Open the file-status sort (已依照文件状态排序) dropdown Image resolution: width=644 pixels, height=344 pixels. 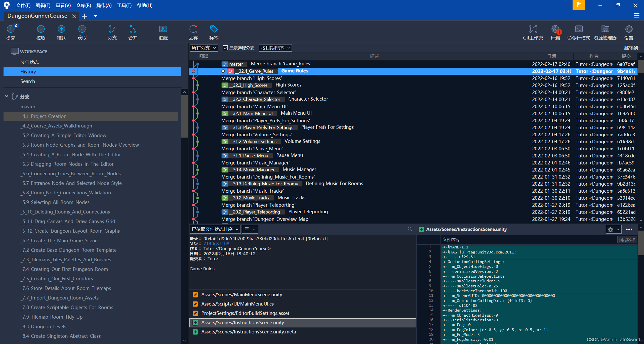(215, 229)
